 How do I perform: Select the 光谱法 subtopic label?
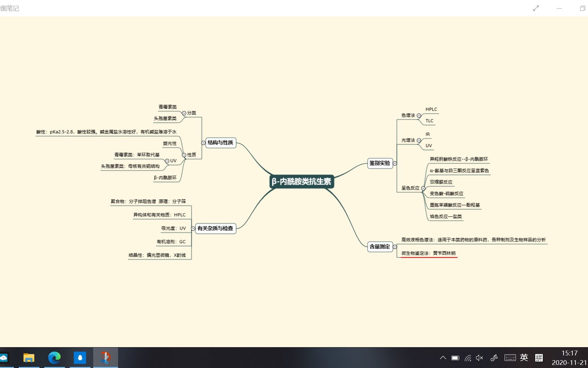click(x=408, y=140)
